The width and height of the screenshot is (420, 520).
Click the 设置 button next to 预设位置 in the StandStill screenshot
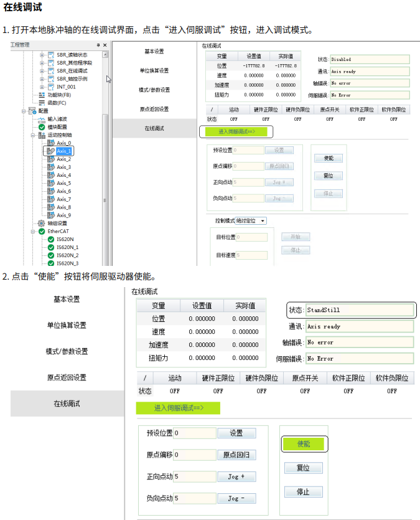(x=236, y=433)
